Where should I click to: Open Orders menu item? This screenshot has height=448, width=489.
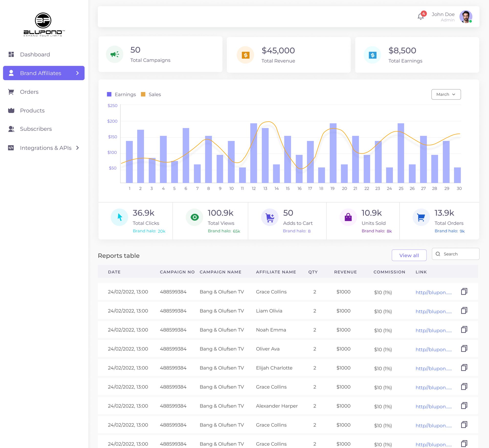tap(29, 92)
